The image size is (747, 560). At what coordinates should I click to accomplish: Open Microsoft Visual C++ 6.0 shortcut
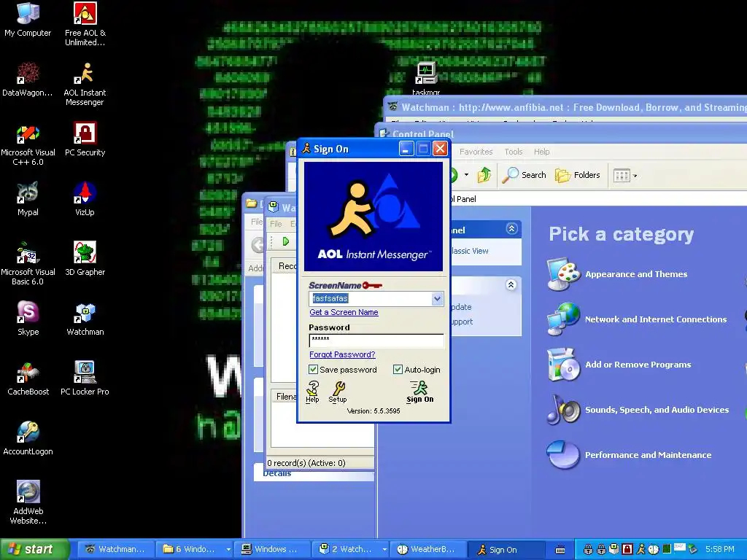click(x=28, y=144)
